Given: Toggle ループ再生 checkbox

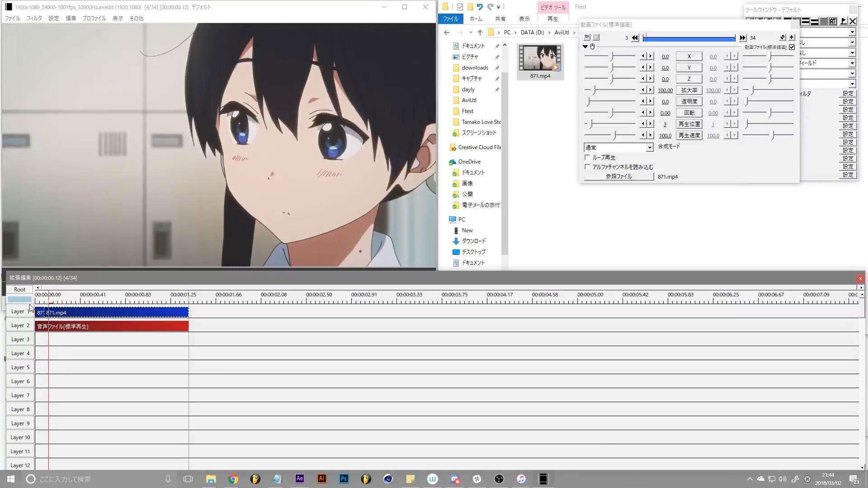Looking at the screenshot, I should pos(587,157).
